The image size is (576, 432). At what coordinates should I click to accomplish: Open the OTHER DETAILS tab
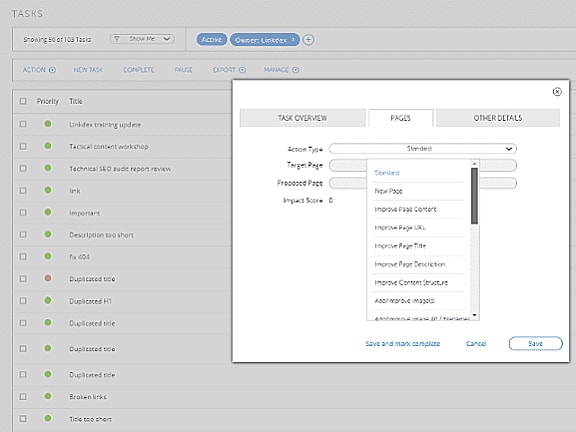point(497,118)
